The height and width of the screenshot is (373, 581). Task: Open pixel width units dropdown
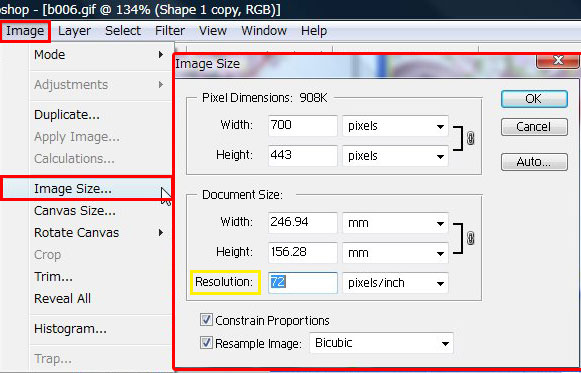click(x=395, y=126)
